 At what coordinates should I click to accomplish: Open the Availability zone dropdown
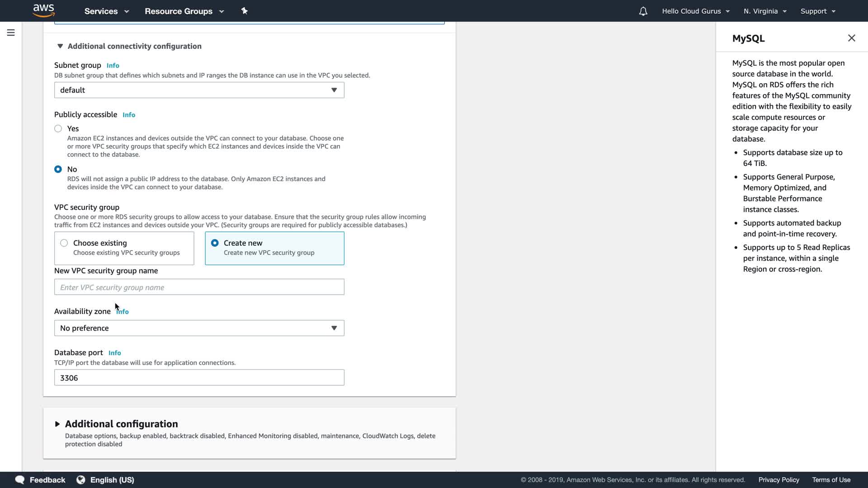pos(199,328)
